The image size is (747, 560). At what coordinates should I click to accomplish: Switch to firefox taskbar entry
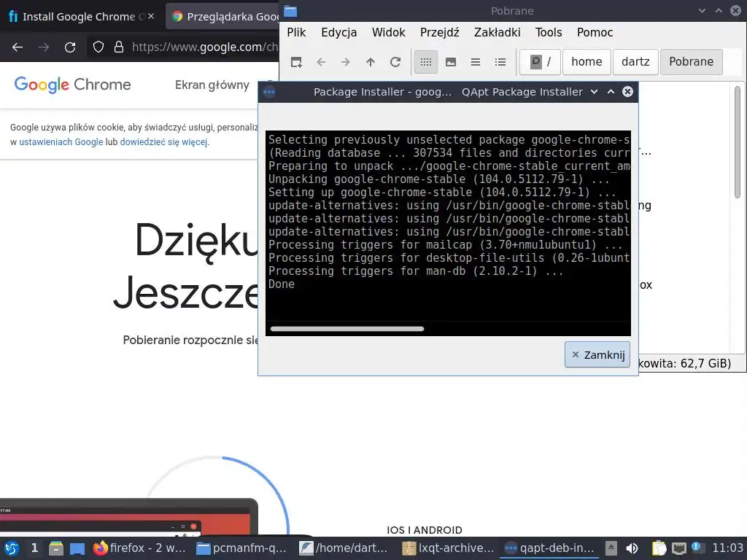coord(140,548)
